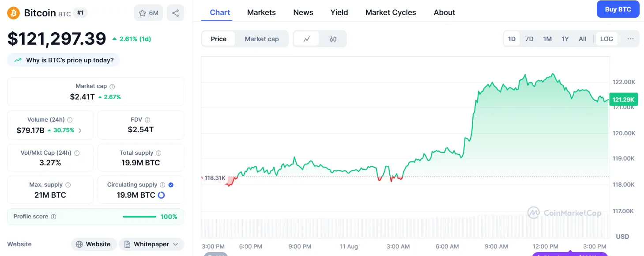Viewport: 644px width, 256px height.
Task: Switch chart to Market cap view
Action: 261,39
